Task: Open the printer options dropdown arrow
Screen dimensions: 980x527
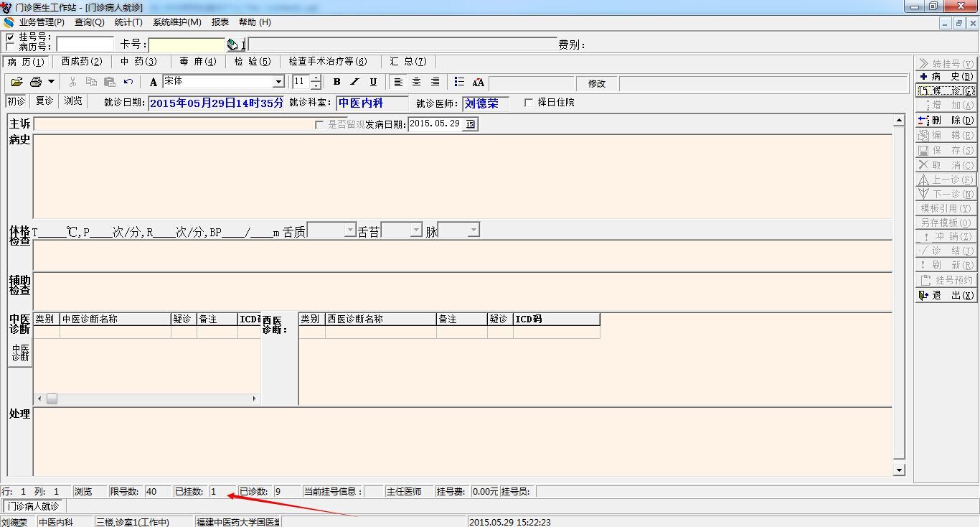Action: (51, 83)
